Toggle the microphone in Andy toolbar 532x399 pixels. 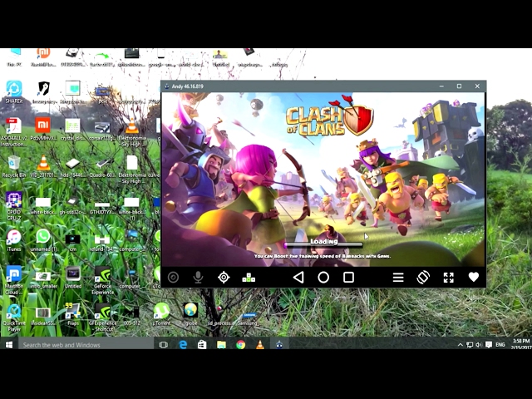pos(198,277)
